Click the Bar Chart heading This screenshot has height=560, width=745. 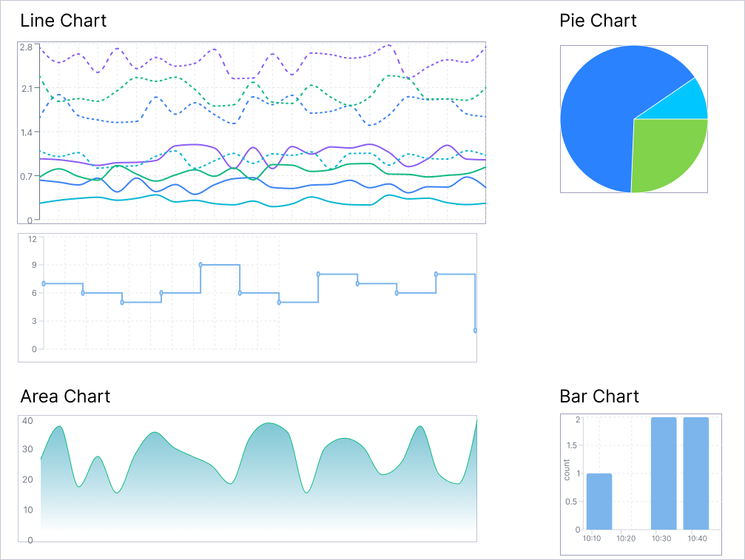click(599, 396)
